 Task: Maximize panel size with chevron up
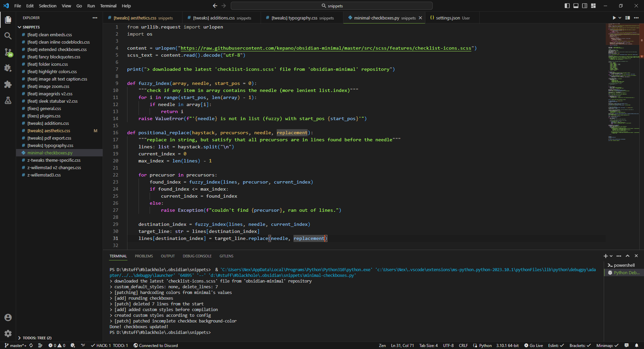coord(628,256)
